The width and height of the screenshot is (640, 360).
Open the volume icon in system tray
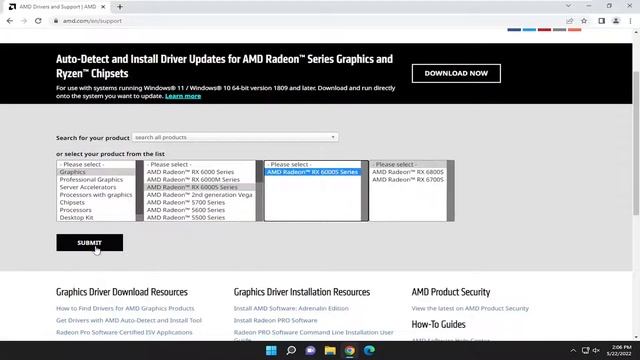(596, 351)
